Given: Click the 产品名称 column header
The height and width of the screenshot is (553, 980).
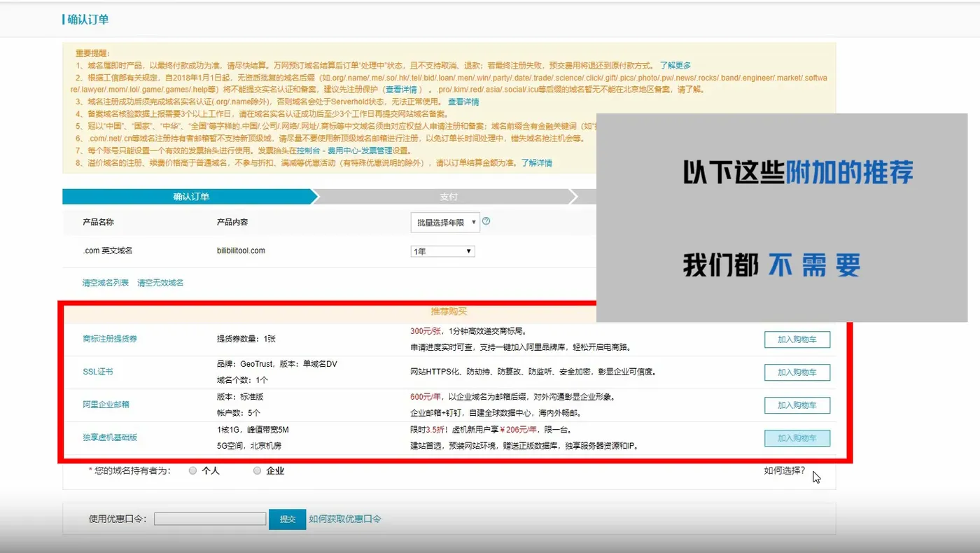Looking at the screenshot, I should [98, 222].
